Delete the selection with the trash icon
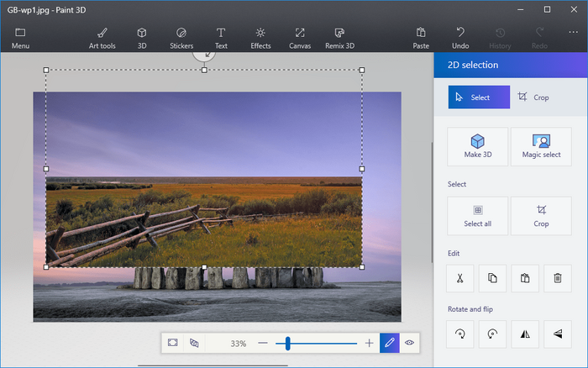The width and height of the screenshot is (588, 368). [557, 278]
